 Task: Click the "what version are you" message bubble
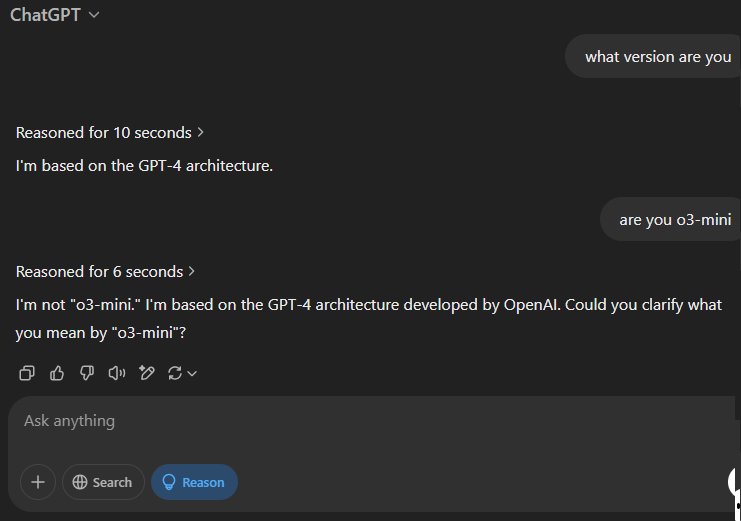point(657,57)
